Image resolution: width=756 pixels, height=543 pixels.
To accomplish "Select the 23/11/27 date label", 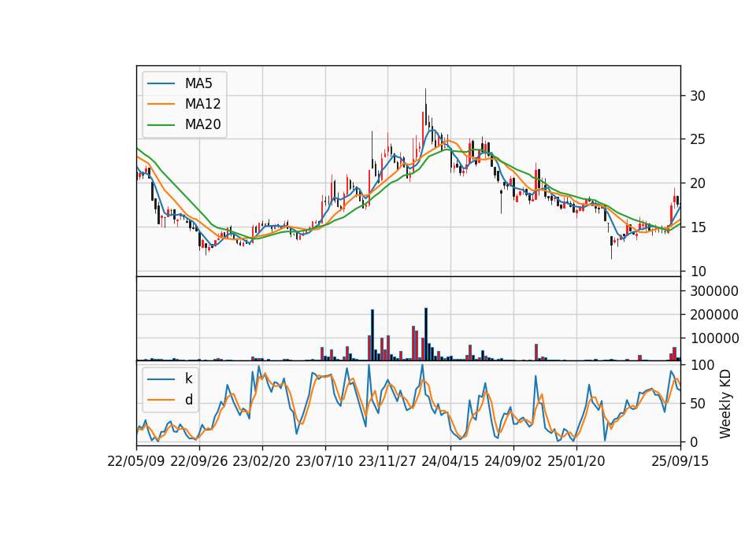I will pyautogui.click(x=387, y=461).
